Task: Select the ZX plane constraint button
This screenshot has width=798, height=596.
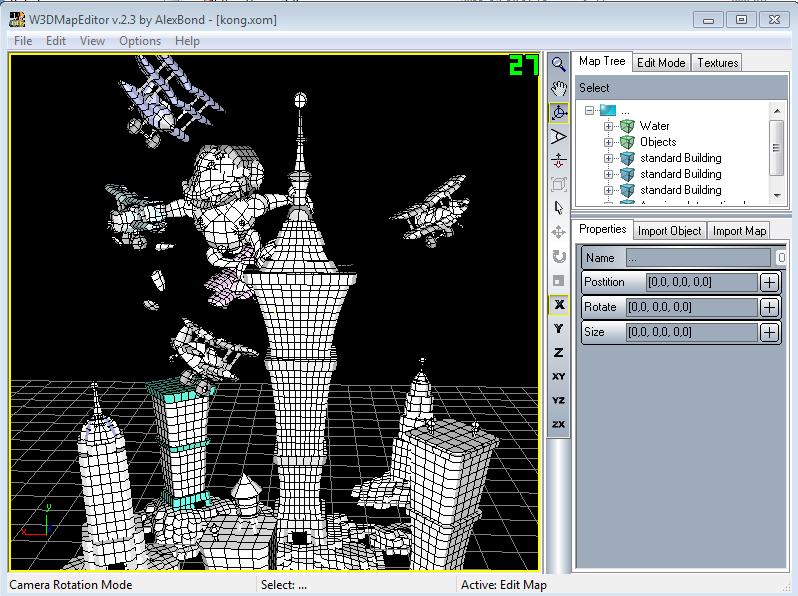Action: (x=559, y=424)
